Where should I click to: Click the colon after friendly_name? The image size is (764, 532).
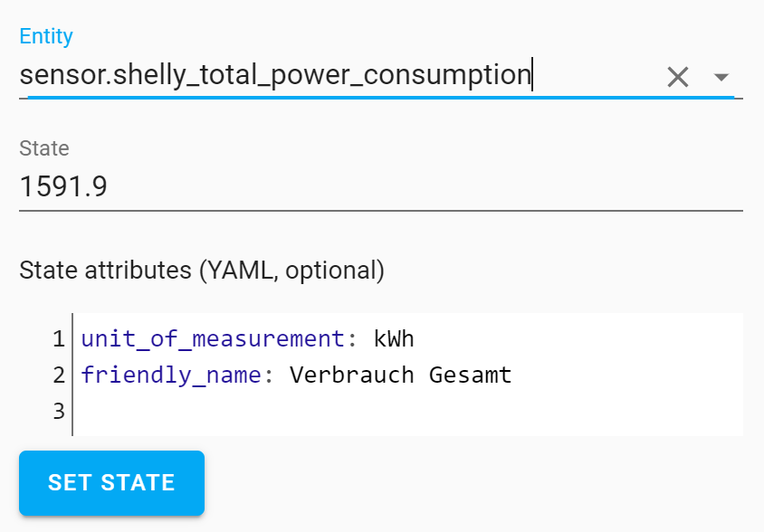pyautogui.click(x=261, y=375)
